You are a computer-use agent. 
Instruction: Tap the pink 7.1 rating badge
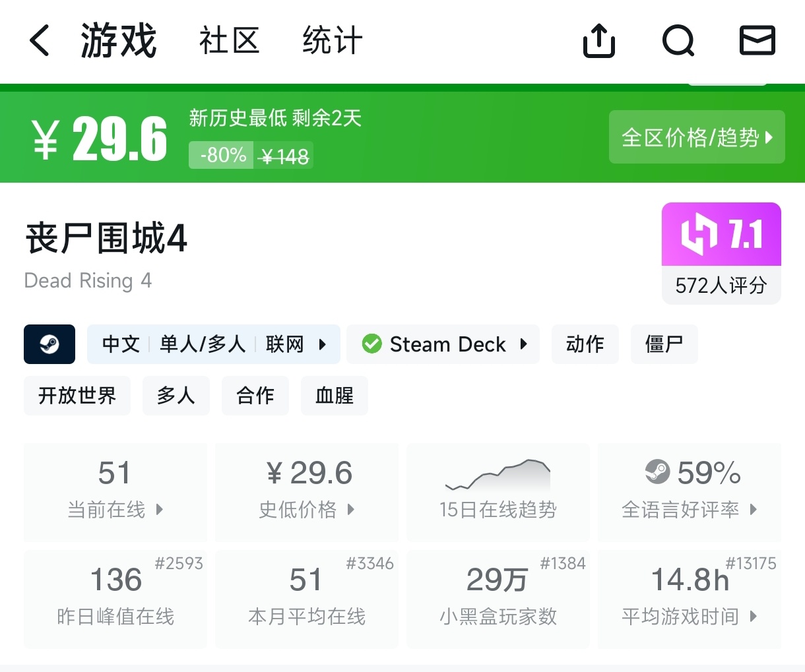point(721,235)
